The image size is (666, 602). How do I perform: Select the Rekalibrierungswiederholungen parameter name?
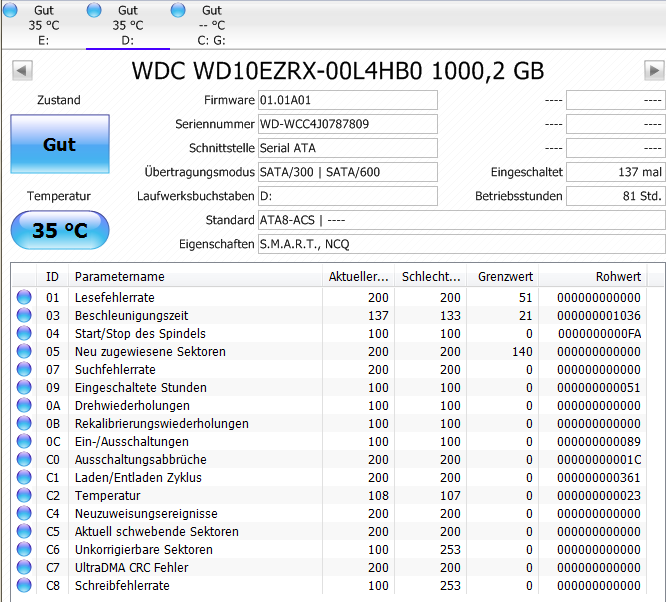point(162,424)
